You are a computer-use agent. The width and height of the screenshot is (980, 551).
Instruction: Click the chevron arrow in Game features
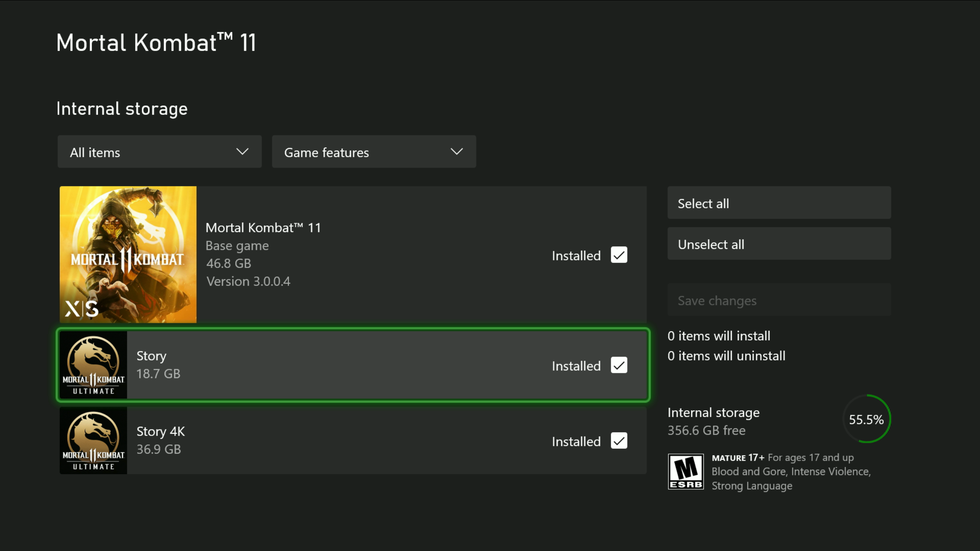456,151
